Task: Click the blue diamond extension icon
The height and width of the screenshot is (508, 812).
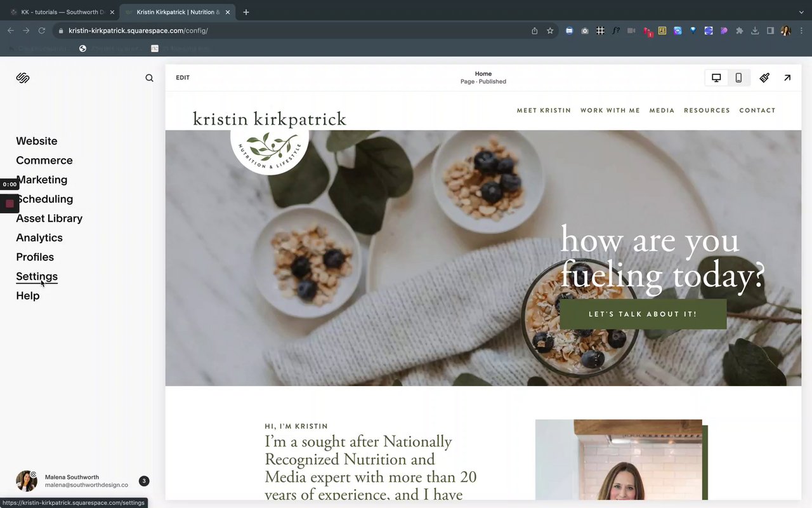Action: [693, 30]
